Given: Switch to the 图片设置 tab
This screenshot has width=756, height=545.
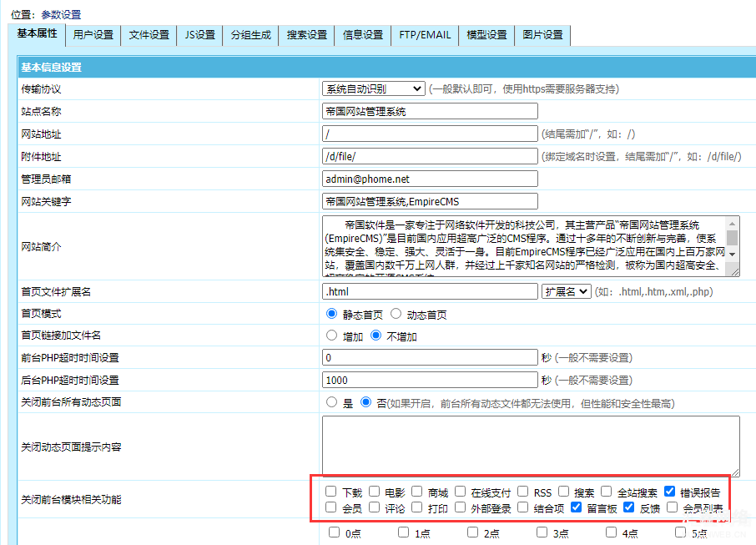Looking at the screenshot, I should 542,35.
